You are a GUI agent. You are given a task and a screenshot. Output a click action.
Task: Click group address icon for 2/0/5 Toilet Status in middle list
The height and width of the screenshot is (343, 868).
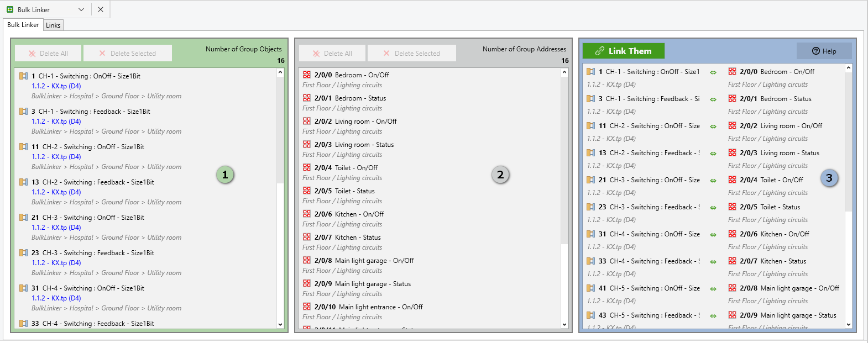pos(307,191)
